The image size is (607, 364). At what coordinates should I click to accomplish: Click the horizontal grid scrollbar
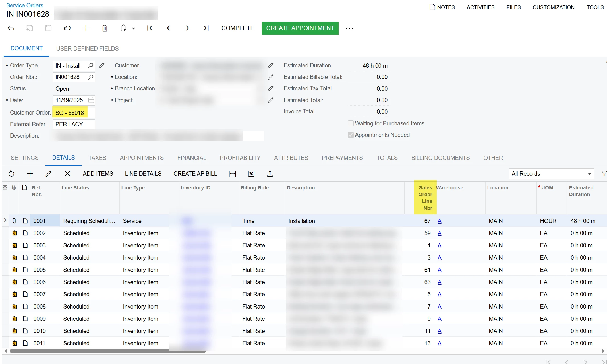[x=107, y=351]
